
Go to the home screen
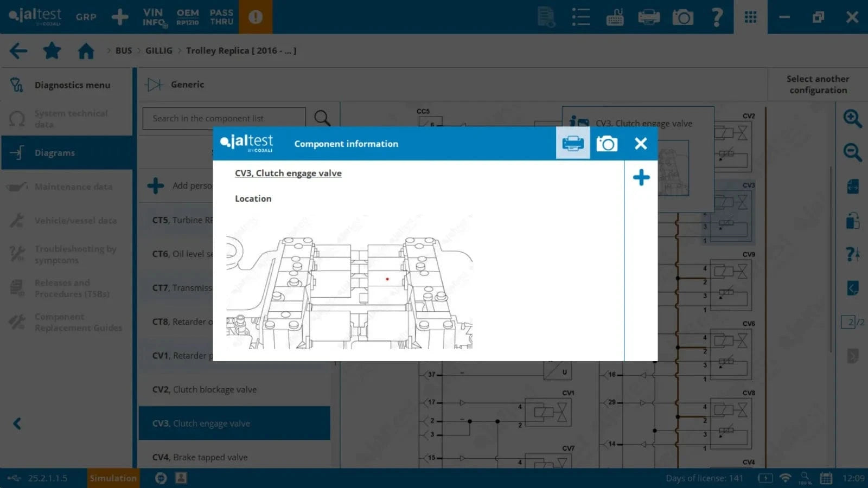point(86,51)
